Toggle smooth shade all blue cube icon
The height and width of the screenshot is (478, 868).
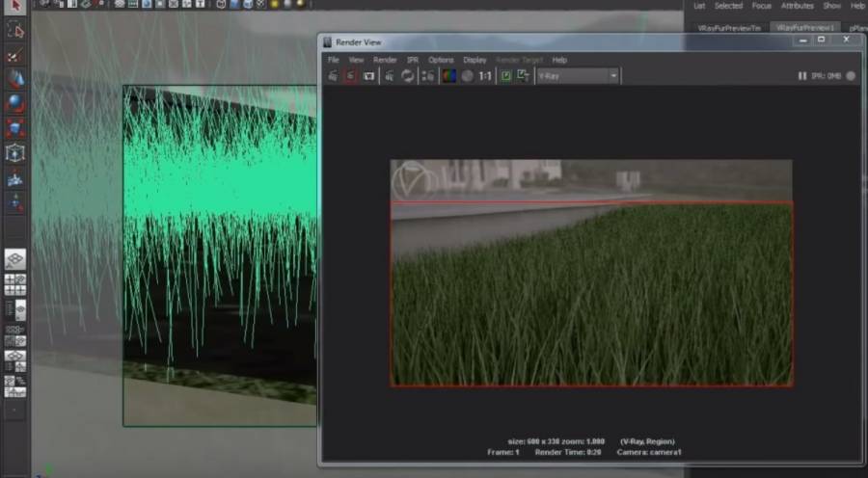[234, 4]
